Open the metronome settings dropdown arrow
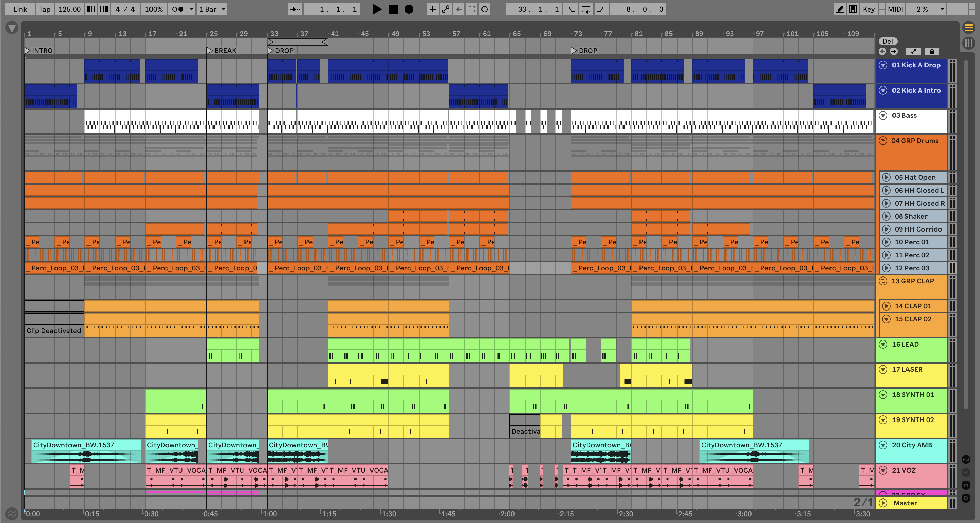This screenshot has height=523, width=980. (x=191, y=9)
